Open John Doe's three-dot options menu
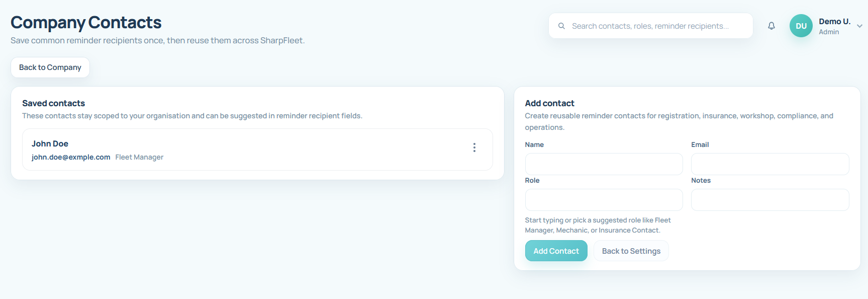This screenshot has width=868, height=299. coord(474,147)
